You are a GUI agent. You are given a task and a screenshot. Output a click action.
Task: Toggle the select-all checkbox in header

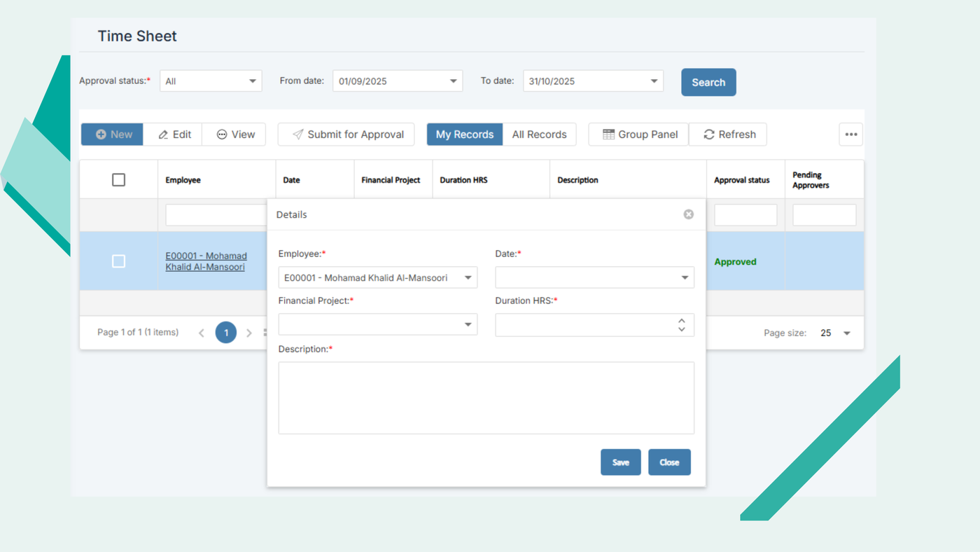[119, 180]
